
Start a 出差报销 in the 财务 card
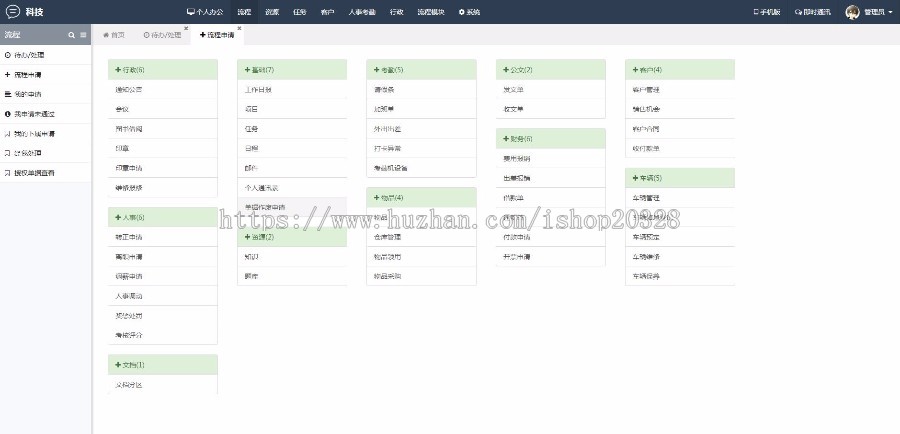click(550, 178)
